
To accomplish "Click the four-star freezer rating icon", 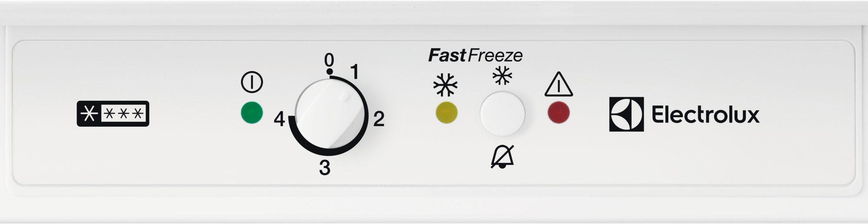I will tap(113, 114).
